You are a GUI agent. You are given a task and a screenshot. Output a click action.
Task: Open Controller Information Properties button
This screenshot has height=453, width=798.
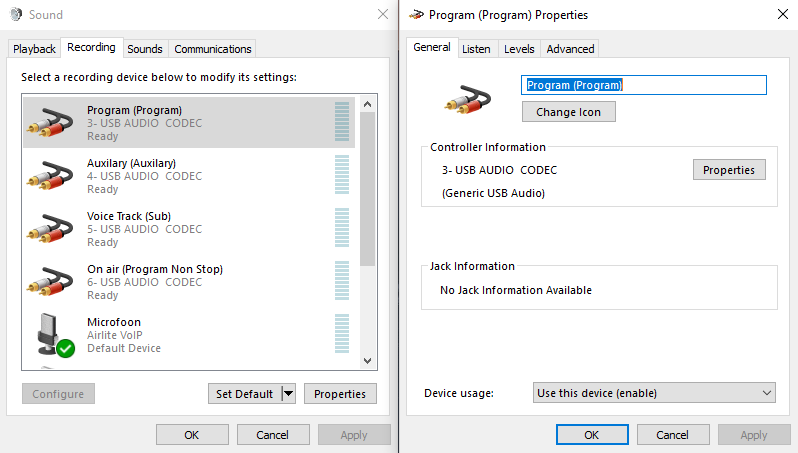pyautogui.click(x=729, y=170)
